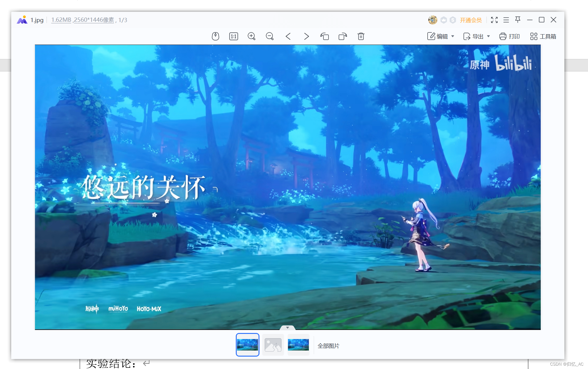Zoom out of the image

pyautogui.click(x=270, y=36)
